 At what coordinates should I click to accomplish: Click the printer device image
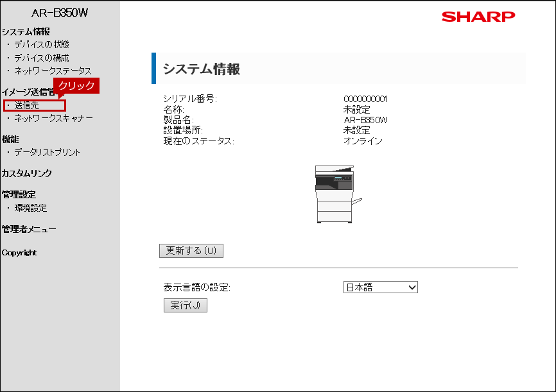pyautogui.click(x=338, y=194)
